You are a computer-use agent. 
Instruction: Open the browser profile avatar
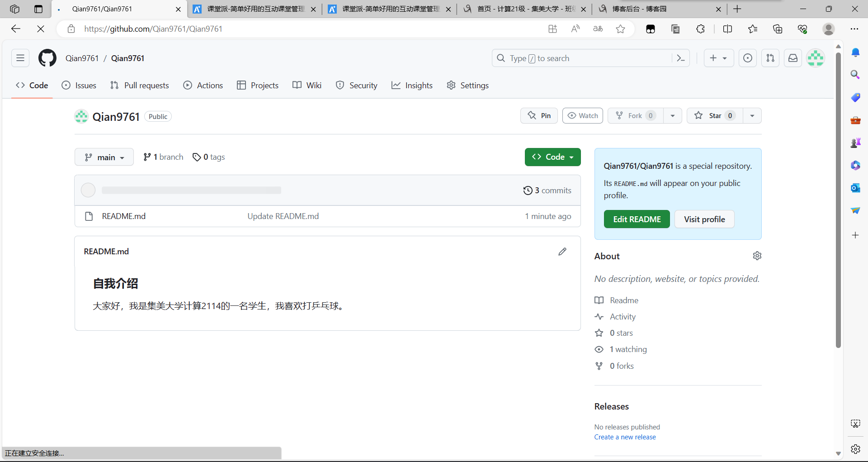click(x=829, y=29)
